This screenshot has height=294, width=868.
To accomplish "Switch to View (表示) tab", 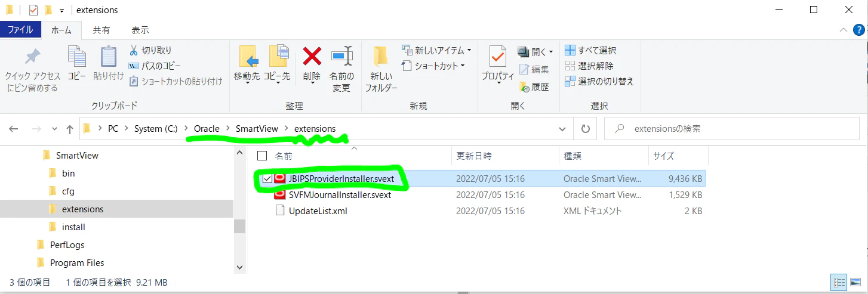I will [x=140, y=30].
